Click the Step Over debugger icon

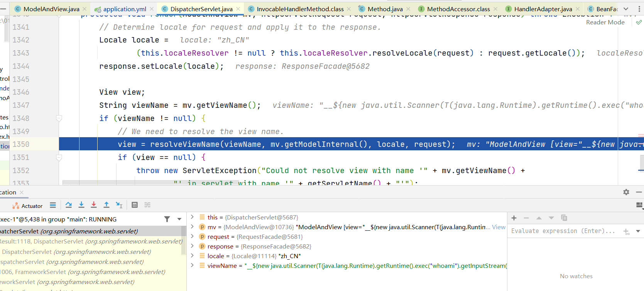tap(69, 205)
